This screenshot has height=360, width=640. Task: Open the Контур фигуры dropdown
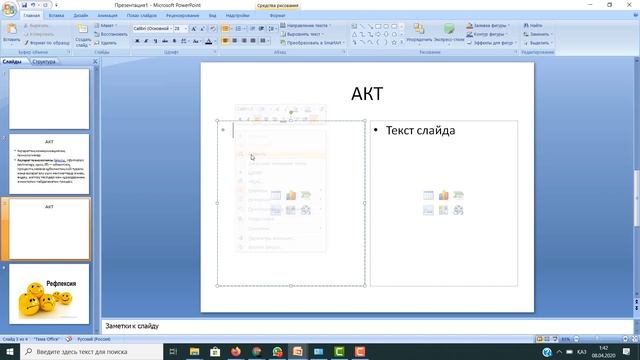487,34
